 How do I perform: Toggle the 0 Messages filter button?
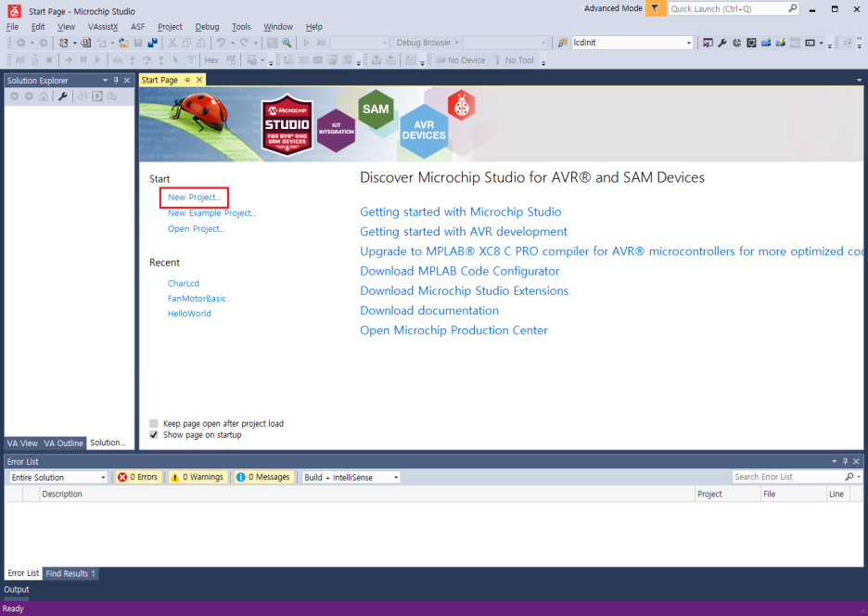coord(263,477)
